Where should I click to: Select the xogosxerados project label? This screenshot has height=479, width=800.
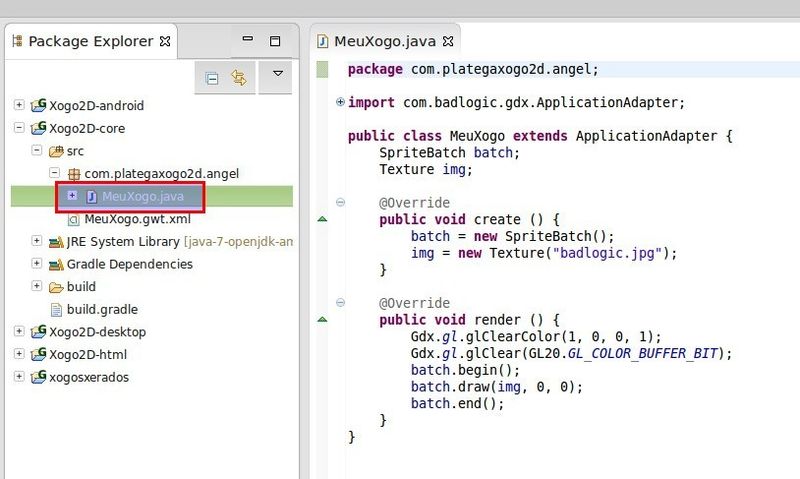point(89,377)
